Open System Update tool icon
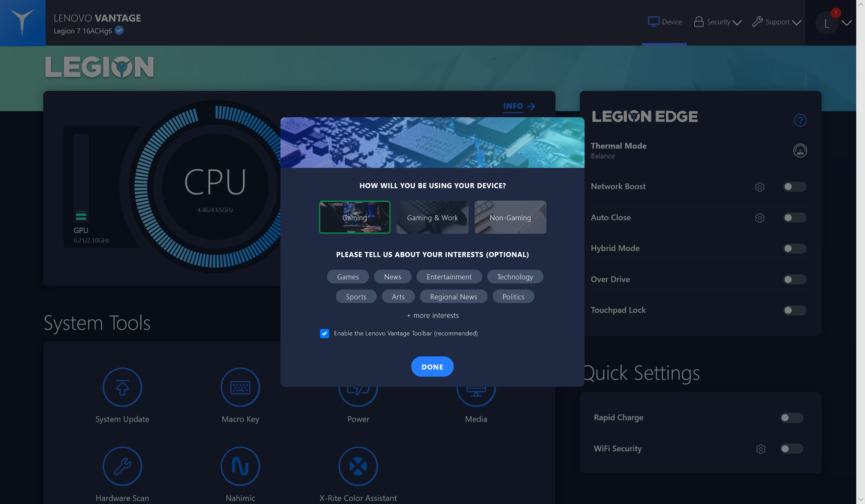 (x=122, y=387)
